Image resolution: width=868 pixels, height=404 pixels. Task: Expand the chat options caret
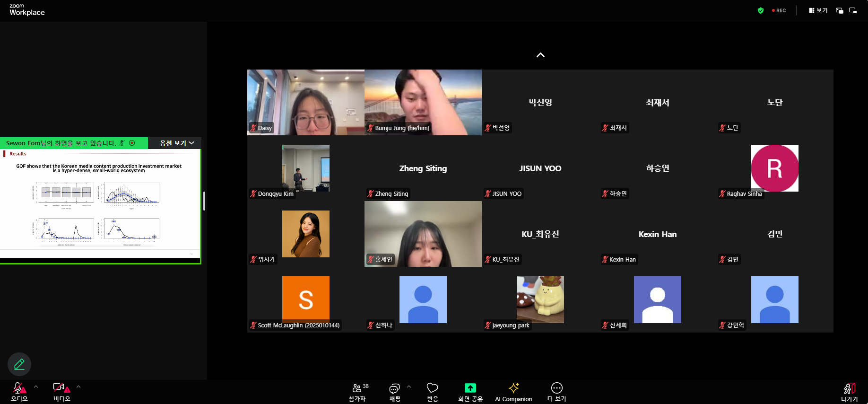[409, 386]
